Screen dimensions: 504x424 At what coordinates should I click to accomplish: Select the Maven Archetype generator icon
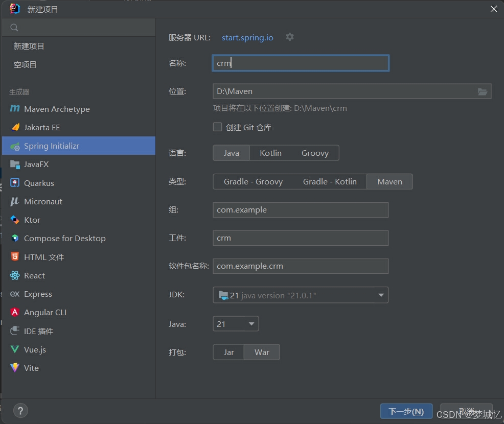[x=15, y=109]
